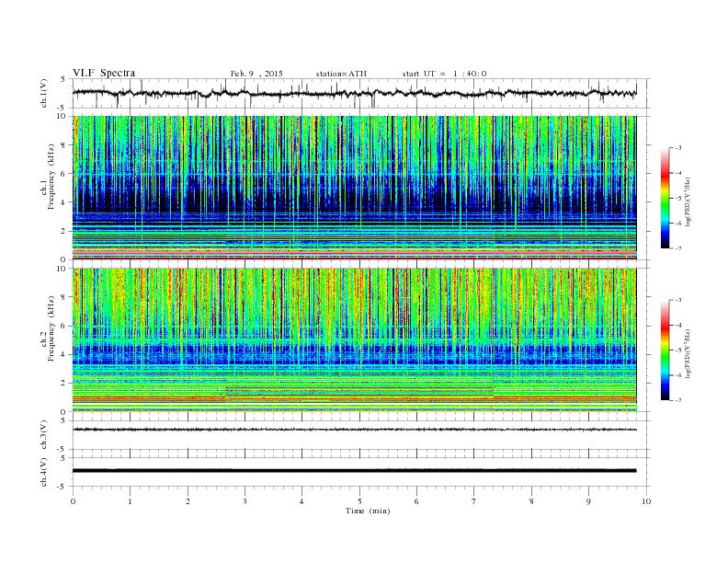
Task: Click the 'ch.1(V)' waveform axis label
Action: click(x=44, y=93)
